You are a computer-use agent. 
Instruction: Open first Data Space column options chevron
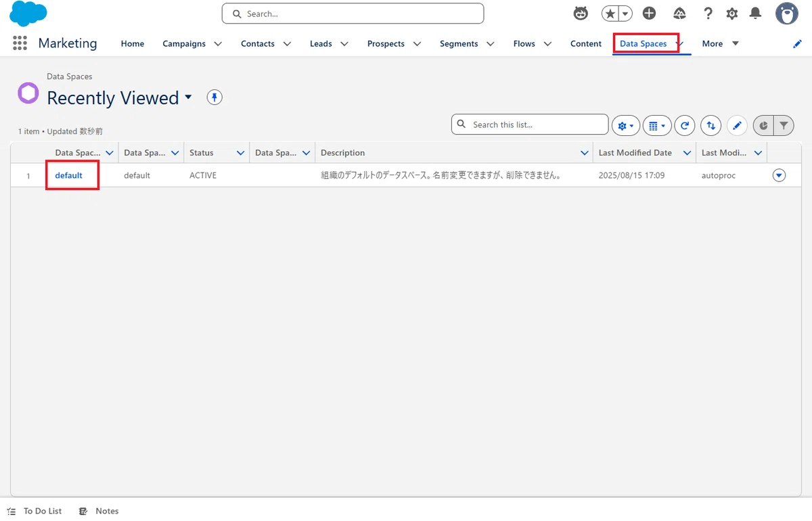(x=110, y=153)
